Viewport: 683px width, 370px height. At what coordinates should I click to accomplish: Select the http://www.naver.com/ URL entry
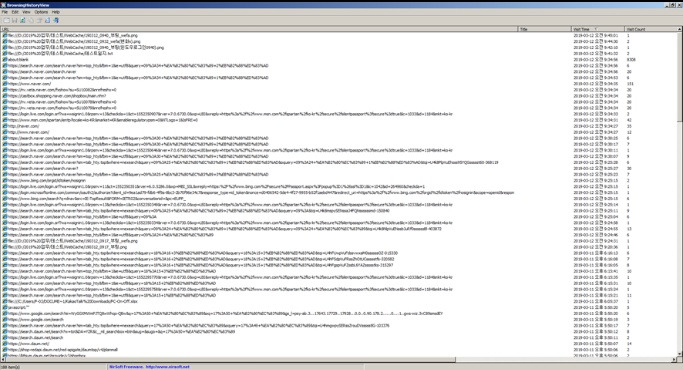point(28,132)
